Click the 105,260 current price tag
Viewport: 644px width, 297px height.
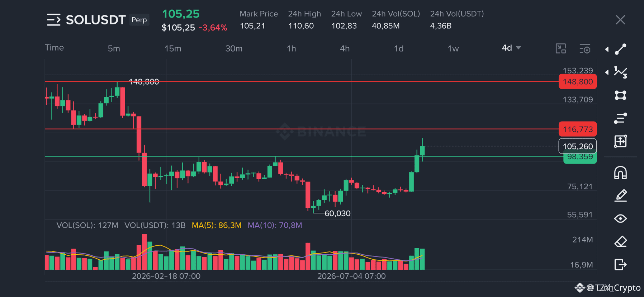click(578, 146)
